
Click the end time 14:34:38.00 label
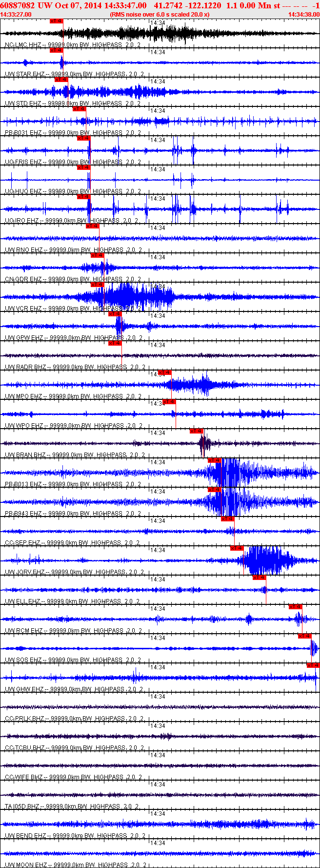click(x=303, y=15)
